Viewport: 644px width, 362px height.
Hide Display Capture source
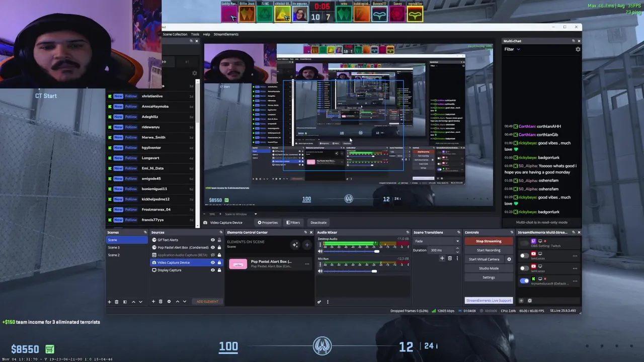click(x=212, y=270)
